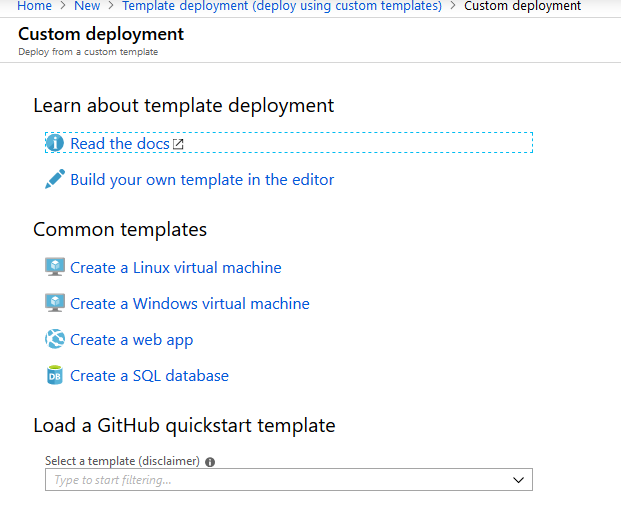Open Build your own template in the editor
Image resolution: width=621 pixels, height=508 pixels.
coord(202,180)
